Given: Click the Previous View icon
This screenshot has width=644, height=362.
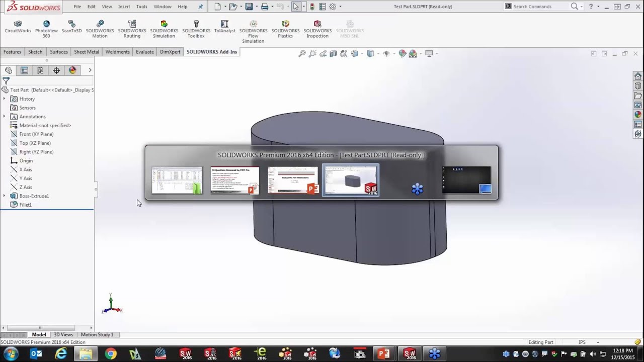Looking at the screenshot, I should pos(323,54).
